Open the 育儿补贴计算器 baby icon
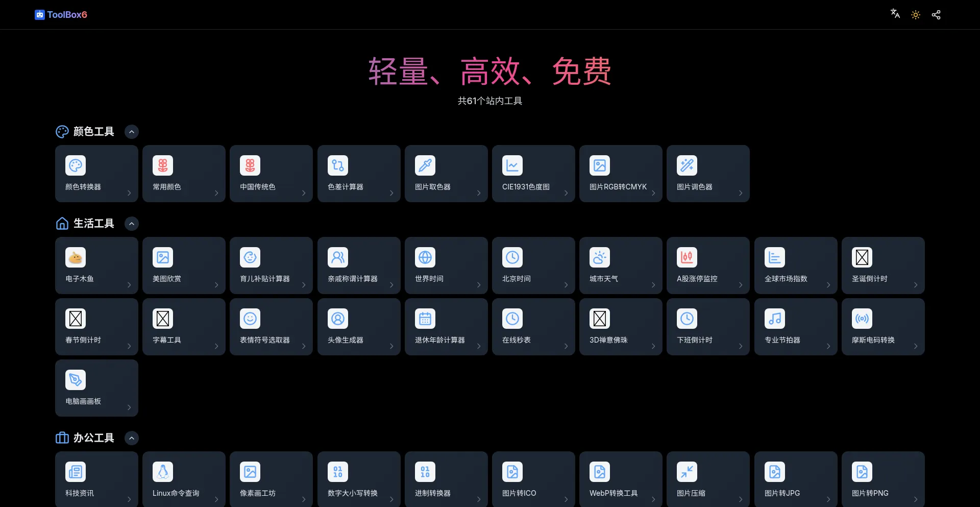The width and height of the screenshot is (980, 507). [250, 257]
